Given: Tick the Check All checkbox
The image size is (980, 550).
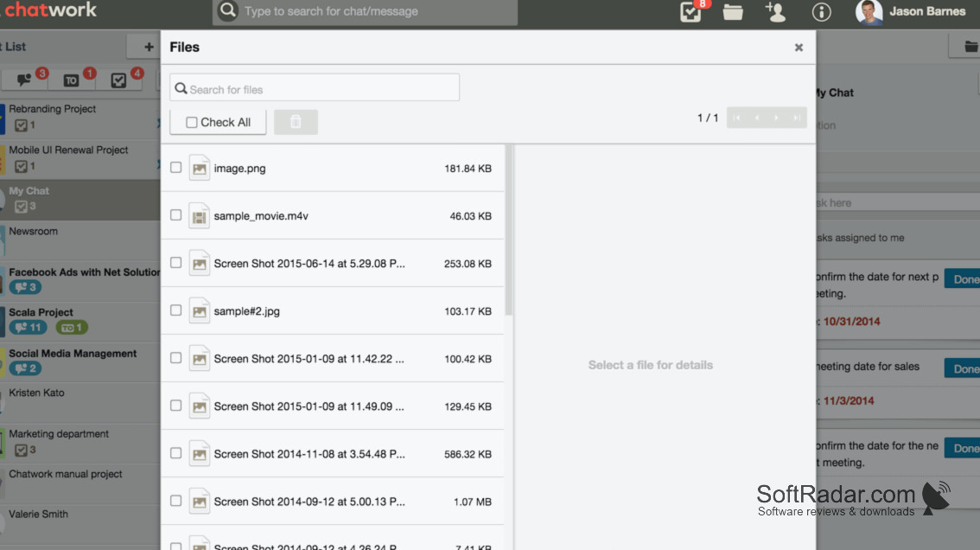Looking at the screenshot, I should click(192, 123).
